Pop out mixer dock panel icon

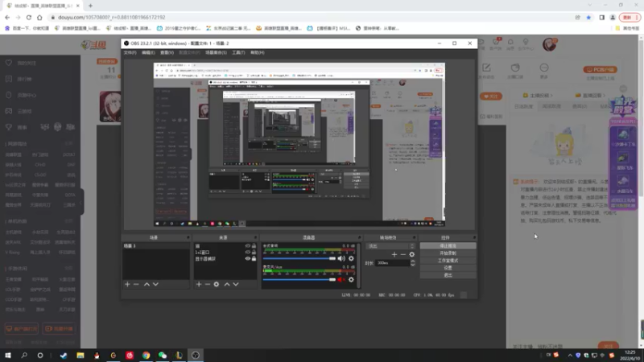(x=359, y=237)
